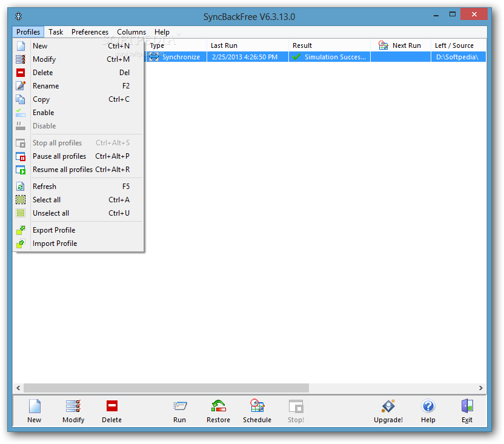Select Refresh in the Profiles menu
The height and width of the screenshot is (444, 504).
[x=79, y=187]
